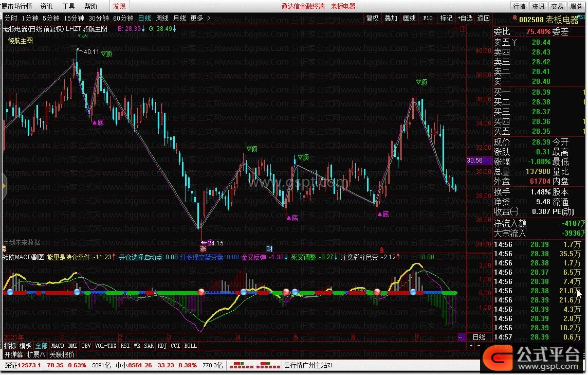588x375 pixels.
Task: Activate the 画线 drawing tool
Action: click(x=409, y=18)
